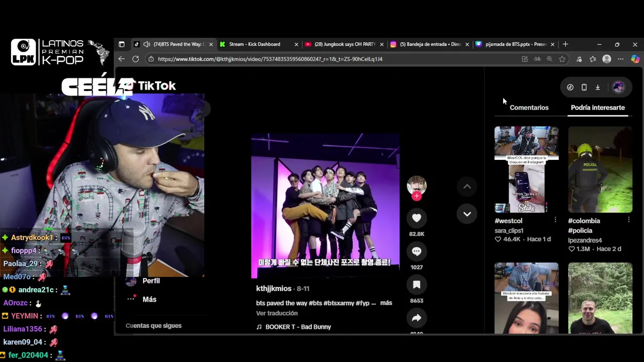The width and height of the screenshot is (644, 362).
Task: Switch to the Stream - Kick Dashboard tab
Action: pos(259,44)
